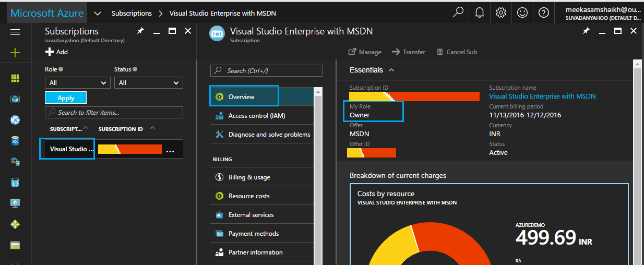The image size is (644, 266).
Task: Toggle the hamburger menu in sidebar
Action: [15, 32]
